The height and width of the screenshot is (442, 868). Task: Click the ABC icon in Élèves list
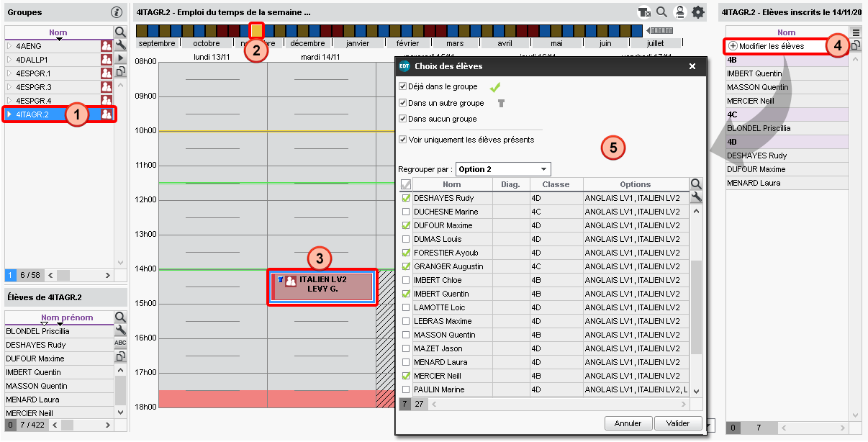[x=120, y=343]
